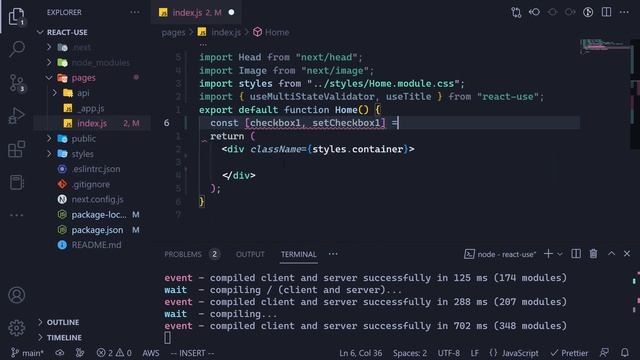Select node - react-use terminal instance

click(x=500, y=254)
